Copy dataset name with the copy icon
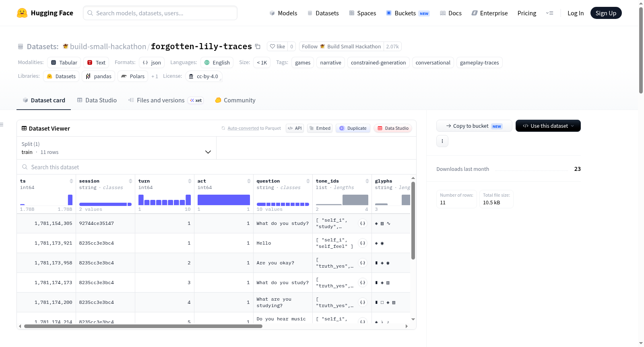This screenshot has width=644, height=347. [258, 46]
